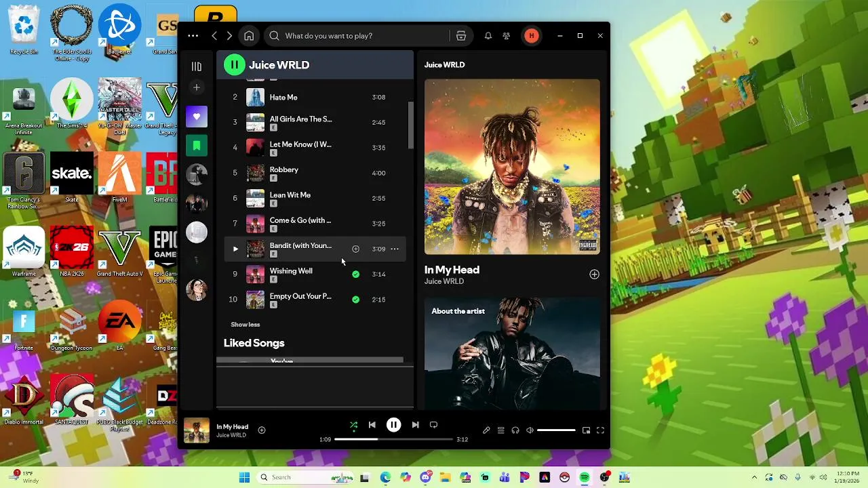
Task: Open the miniplayer
Action: (586, 430)
